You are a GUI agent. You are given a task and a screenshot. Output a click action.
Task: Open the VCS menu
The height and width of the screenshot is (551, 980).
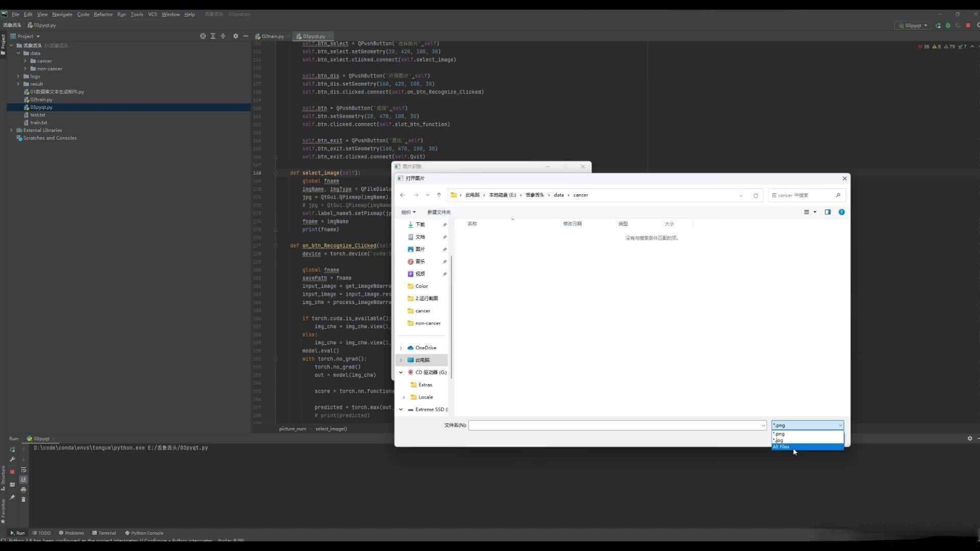[x=153, y=14]
